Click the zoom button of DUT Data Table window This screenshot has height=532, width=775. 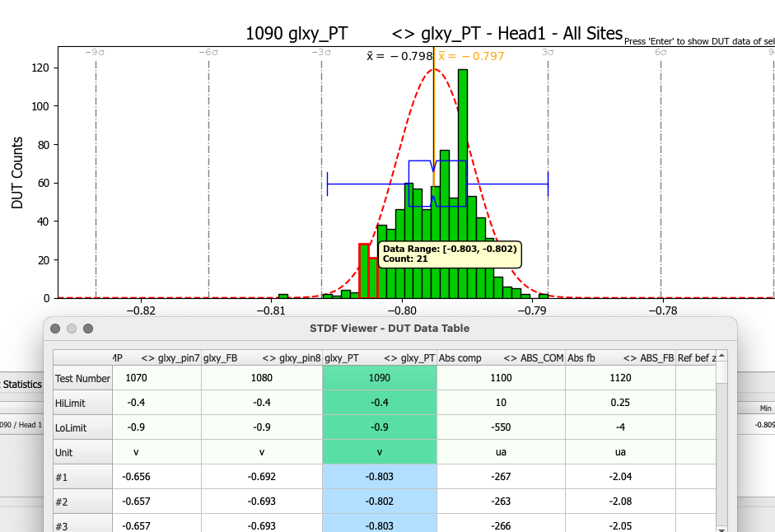click(x=88, y=329)
